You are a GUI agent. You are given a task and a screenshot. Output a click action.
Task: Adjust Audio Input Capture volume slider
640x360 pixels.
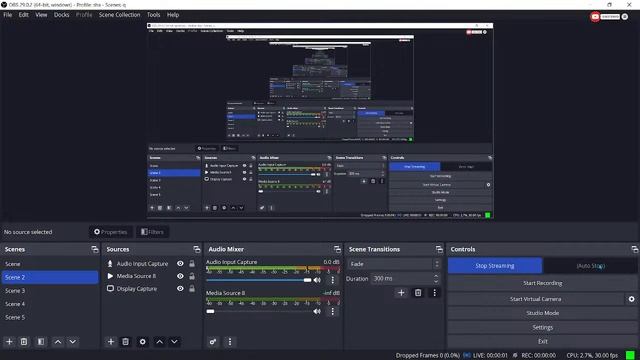point(259,280)
